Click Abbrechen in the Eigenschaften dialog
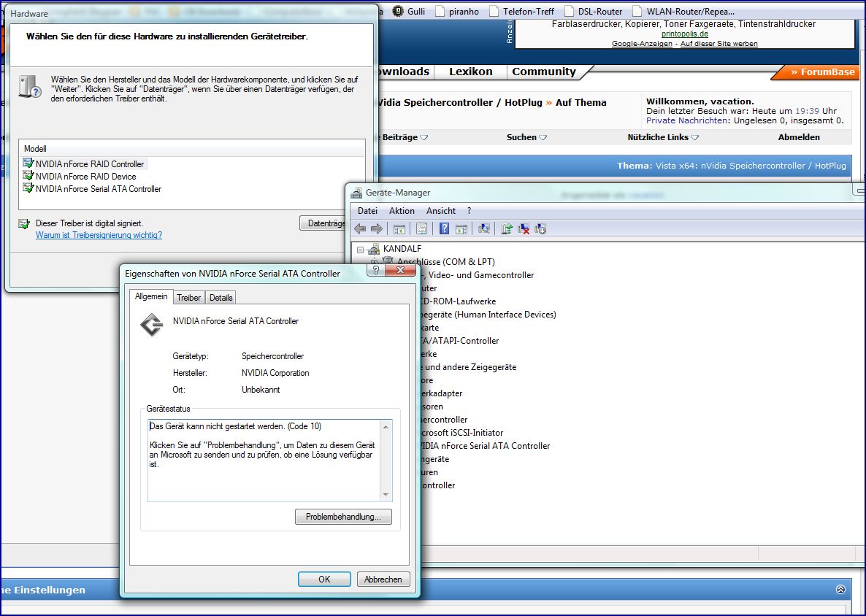The height and width of the screenshot is (616, 866). (x=383, y=579)
